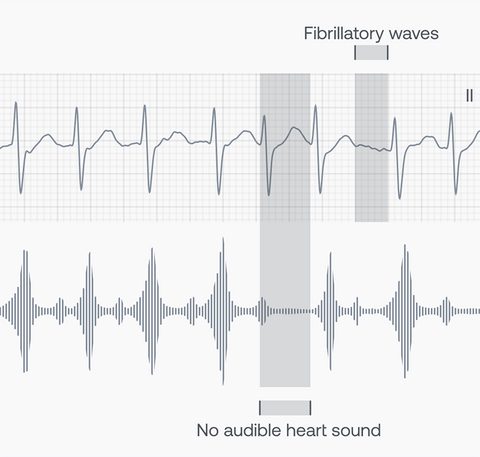The width and height of the screenshot is (480, 457).
Task: Select the gray legend bar under Fibrillatory waves
Action: pos(371,53)
